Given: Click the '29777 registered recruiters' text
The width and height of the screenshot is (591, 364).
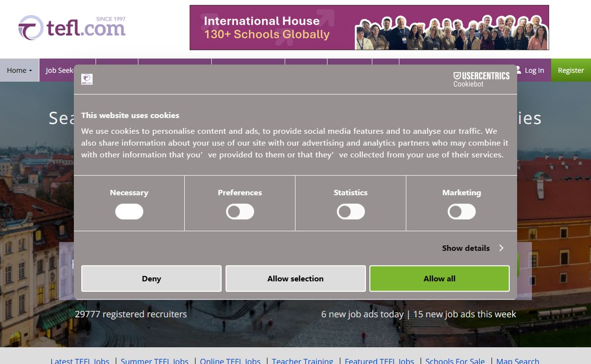Looking at the screenshot, I should (131, 314).
